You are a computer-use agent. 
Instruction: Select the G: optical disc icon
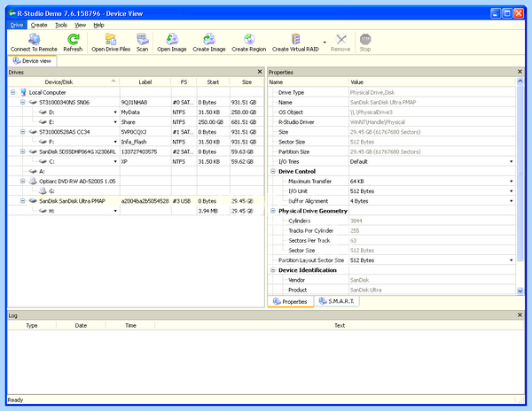tap(43, 191)
